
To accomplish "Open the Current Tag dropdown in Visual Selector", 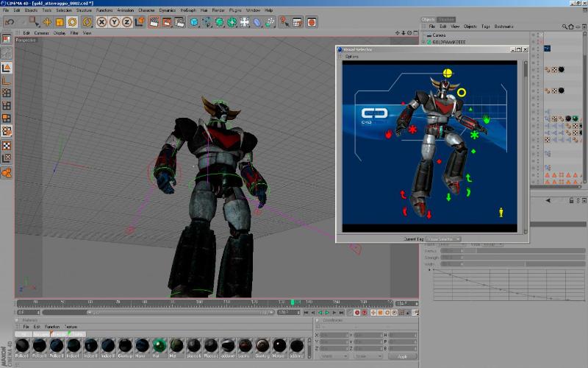I will tap(444, 238).
